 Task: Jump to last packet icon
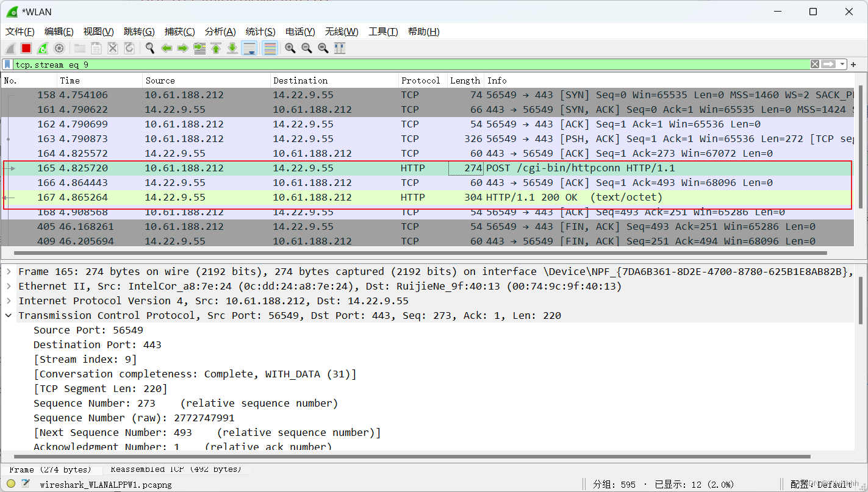point(232,48)
